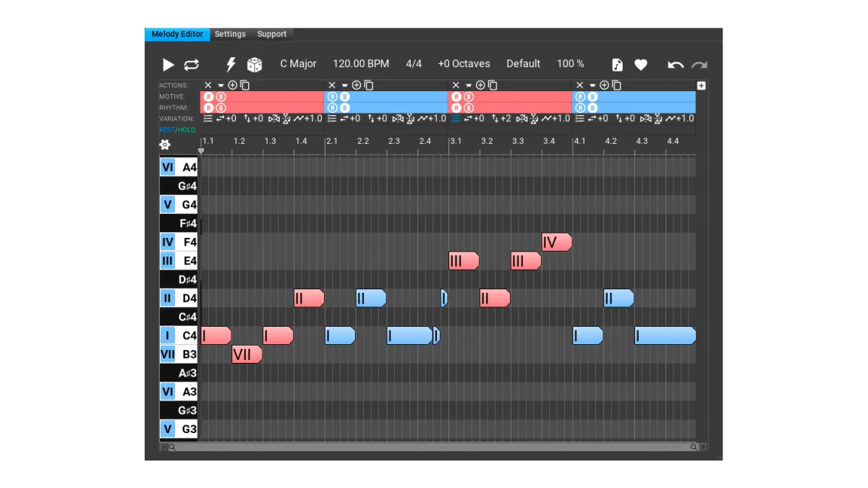This screenshot has height=488, width=868.
Task: Delete bar 1 with its X icon
Action: tap(208, 85)
